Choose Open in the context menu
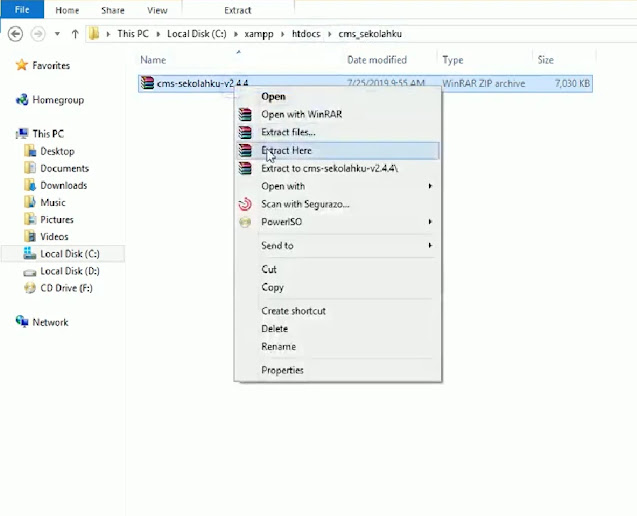The image size is (637, 516). pyautogui.click(x=338, y=97)
